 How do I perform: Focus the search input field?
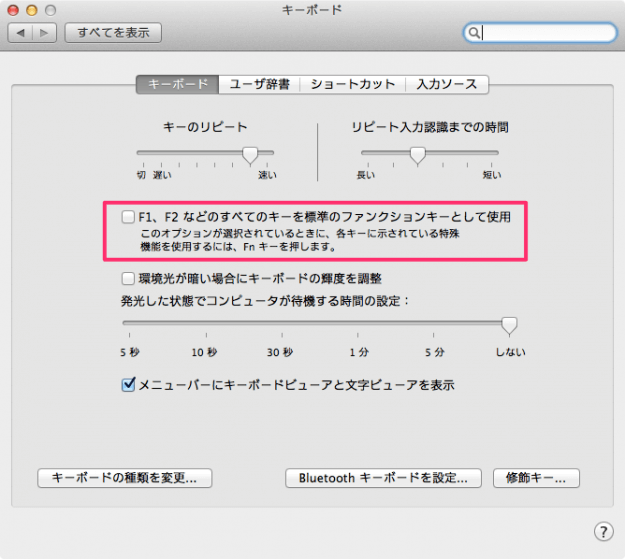(540, 33)
